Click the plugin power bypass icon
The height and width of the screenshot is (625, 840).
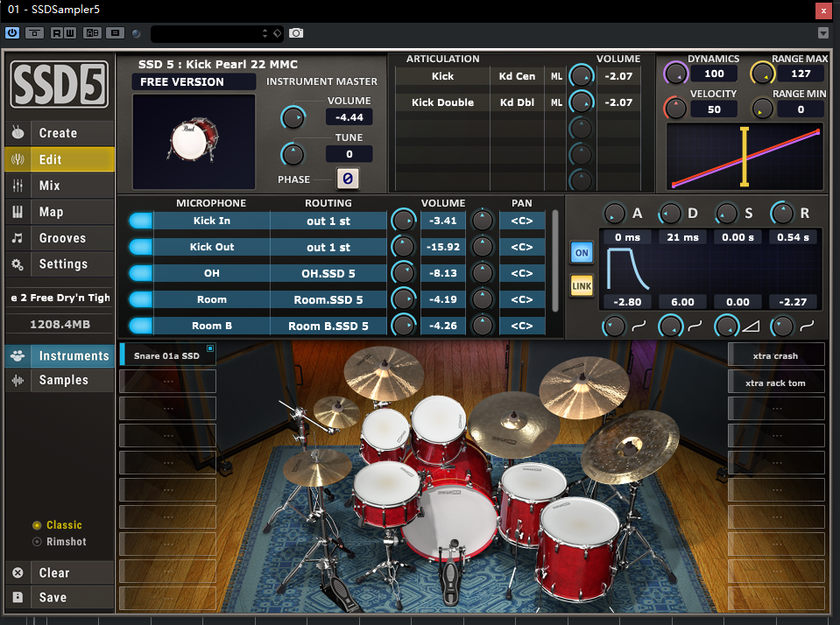(x=12, y=33)
